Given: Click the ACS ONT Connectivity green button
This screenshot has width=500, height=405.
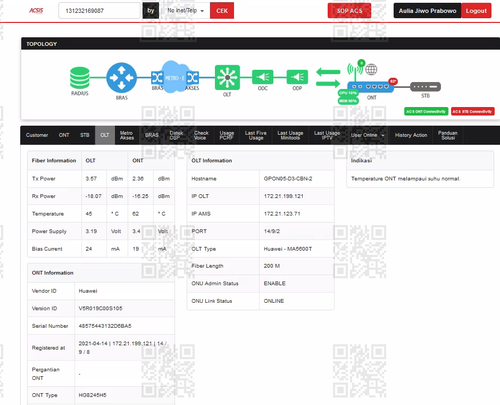Looking at the screenshot, I should [426, 111].
